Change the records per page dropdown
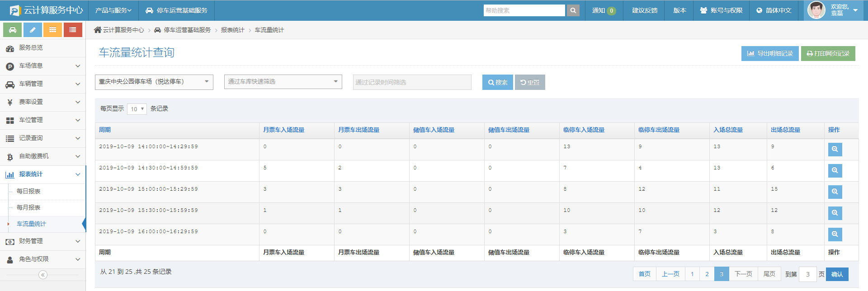Viewport: 868px width, 291px height. coord(137,109)
